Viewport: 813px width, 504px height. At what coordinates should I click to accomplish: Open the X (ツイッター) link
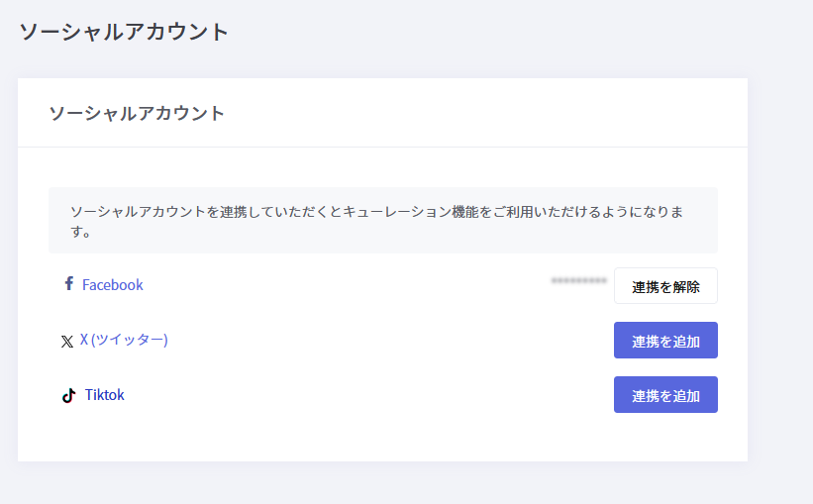(x=124, y=340)
